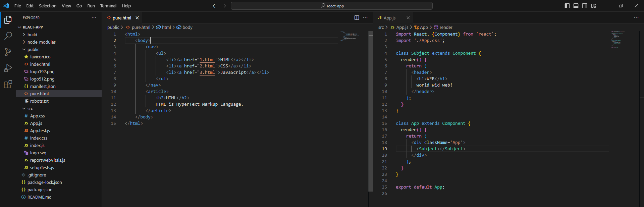Open the Terminal menu
644x207 pixels.
108,6
